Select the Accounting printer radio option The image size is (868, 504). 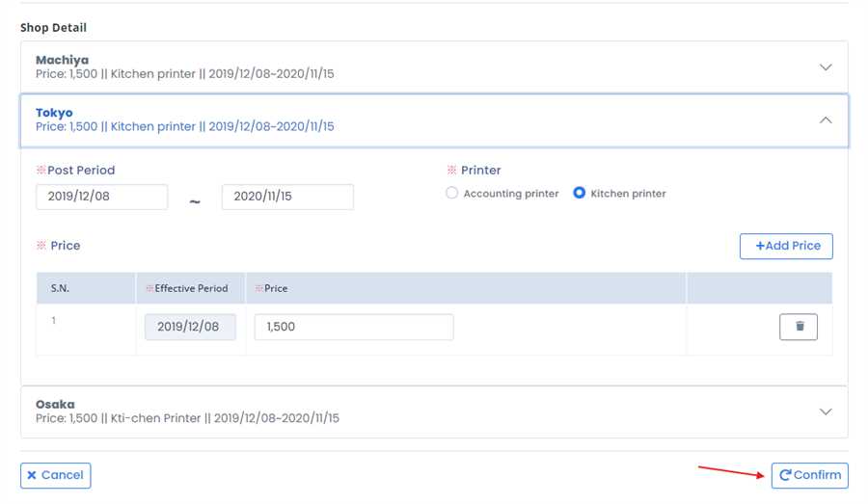(451, 194)
